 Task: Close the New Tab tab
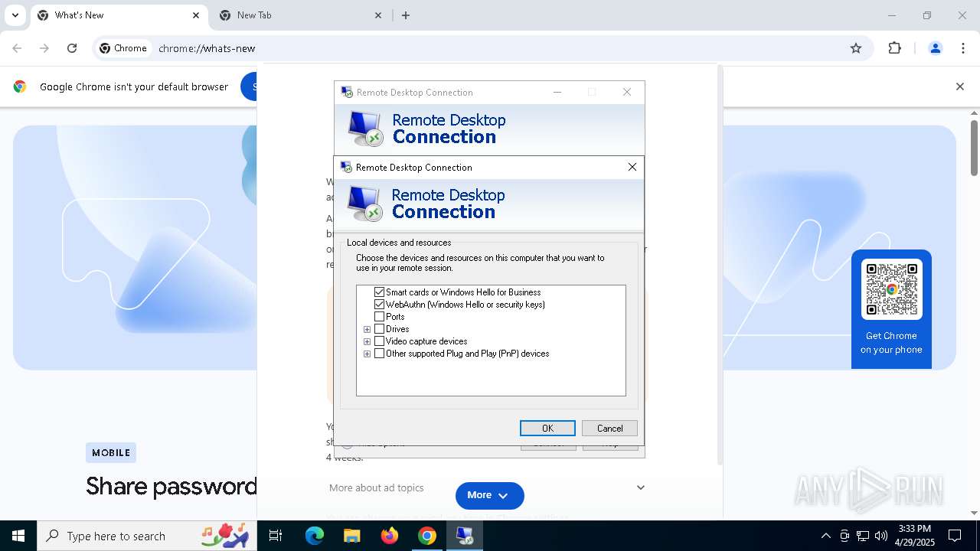pos(378,15)
